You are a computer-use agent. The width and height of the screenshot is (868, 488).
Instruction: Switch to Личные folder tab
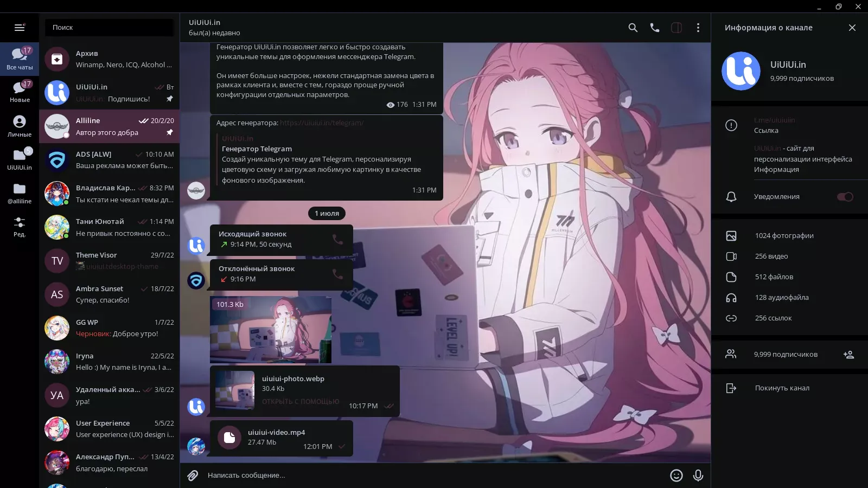coord(20,126)
